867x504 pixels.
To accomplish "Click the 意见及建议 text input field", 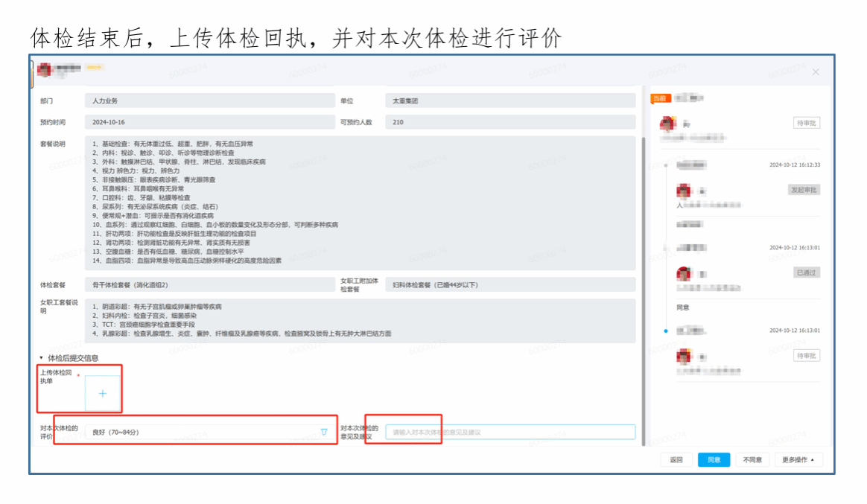I will tap(509, 432).
